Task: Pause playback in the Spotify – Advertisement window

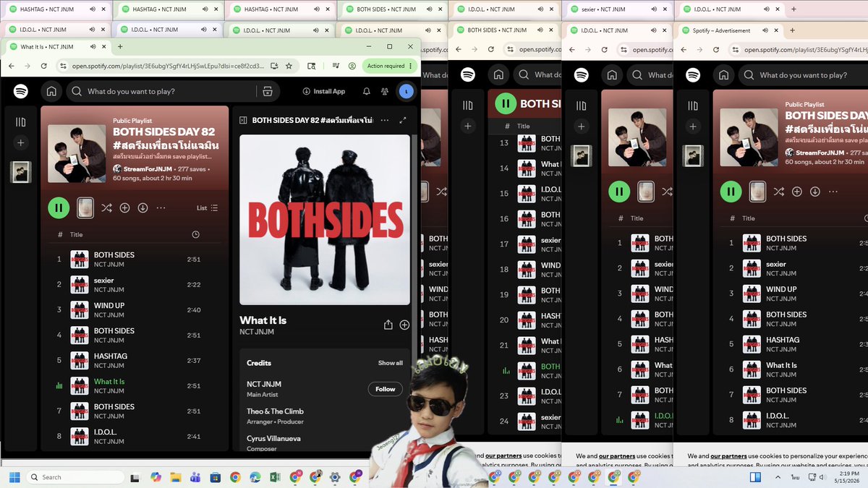Action: tap(731, 192)
